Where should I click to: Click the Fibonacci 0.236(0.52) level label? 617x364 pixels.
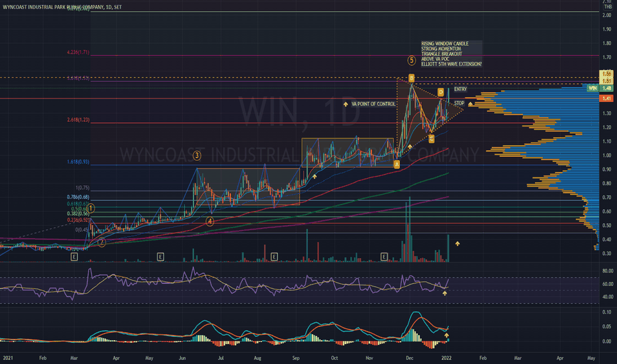[x=78, y=220]
